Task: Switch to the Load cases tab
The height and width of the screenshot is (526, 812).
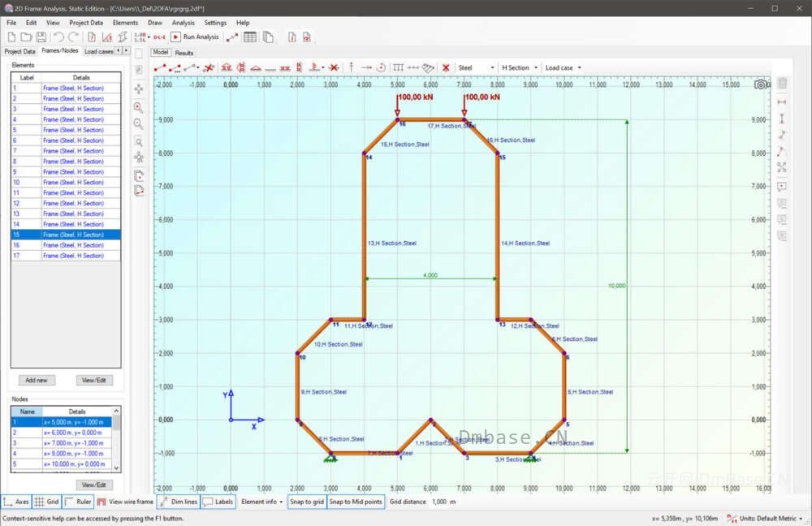Action: (x=99, y=51)
